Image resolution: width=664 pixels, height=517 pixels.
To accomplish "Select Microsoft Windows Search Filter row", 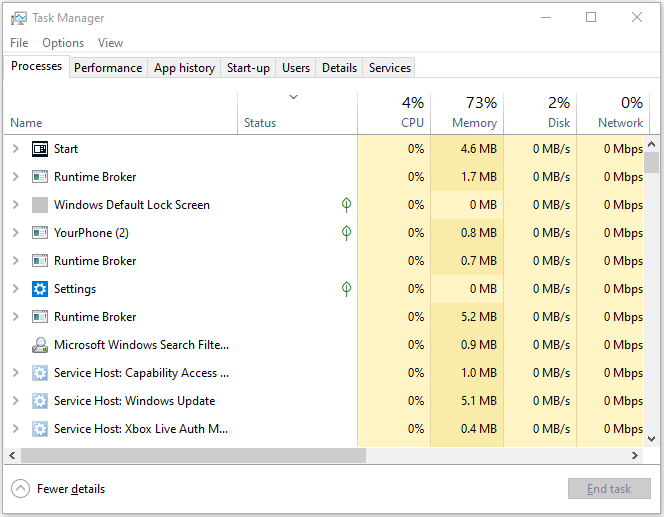I will pos(324,345).
